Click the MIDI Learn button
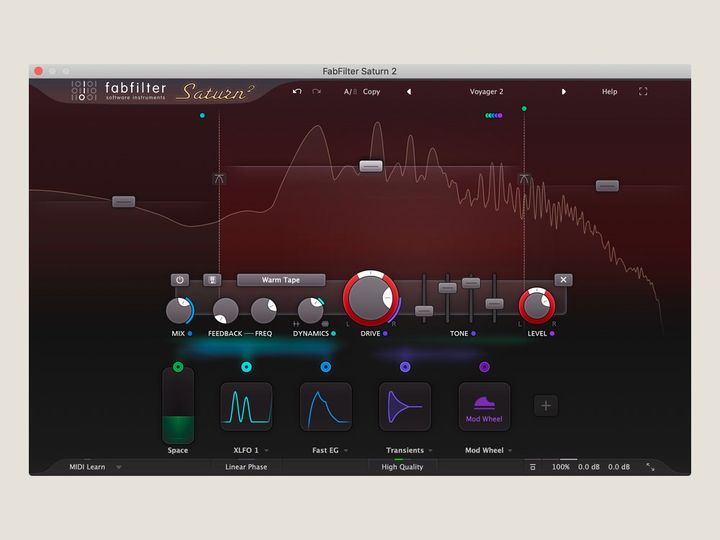 click(x=87, y=467)
